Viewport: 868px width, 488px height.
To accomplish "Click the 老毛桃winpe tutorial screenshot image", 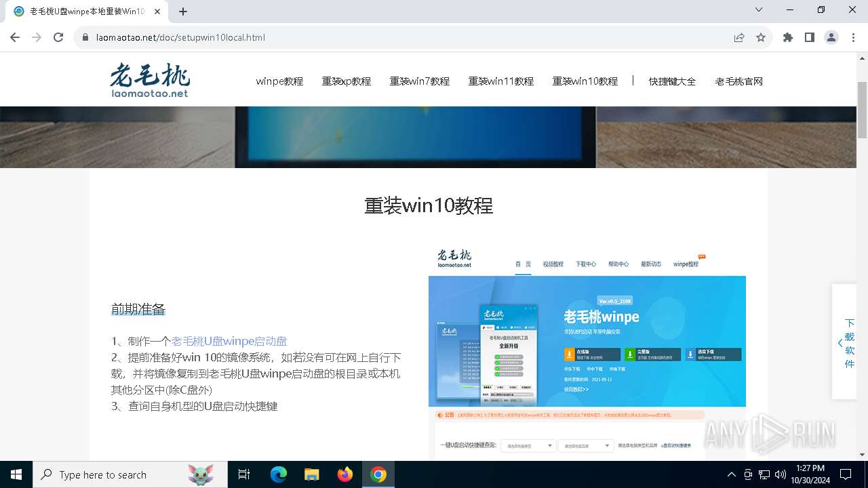I will coord(587,352).
